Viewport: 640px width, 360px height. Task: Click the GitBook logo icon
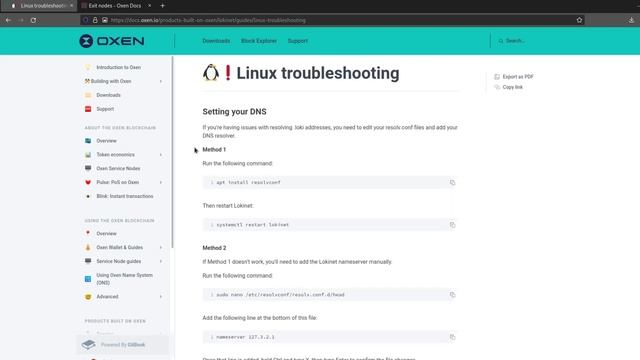pyautogui.click(x=89, y=344)
